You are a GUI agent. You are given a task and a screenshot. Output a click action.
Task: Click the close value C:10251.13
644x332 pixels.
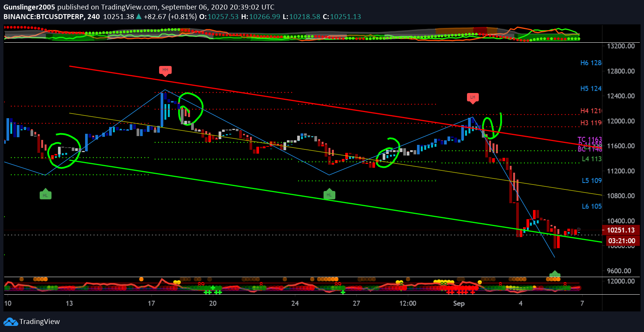[342, 16]
